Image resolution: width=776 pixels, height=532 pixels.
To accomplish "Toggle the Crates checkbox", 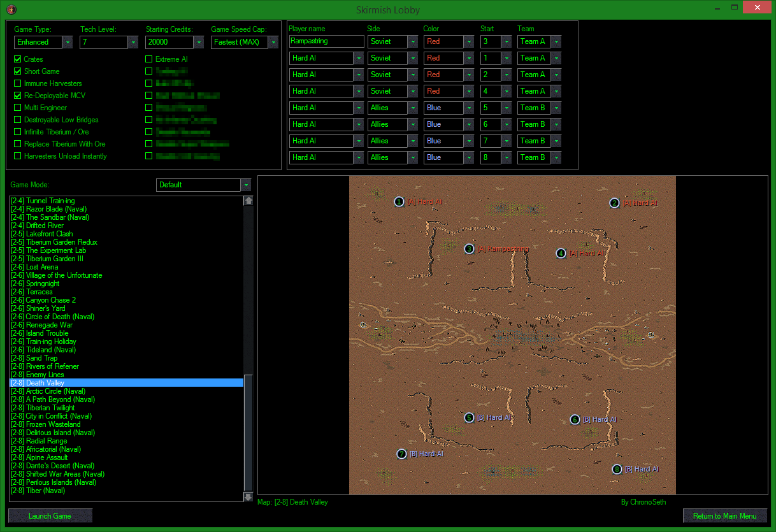I will 18,59.
